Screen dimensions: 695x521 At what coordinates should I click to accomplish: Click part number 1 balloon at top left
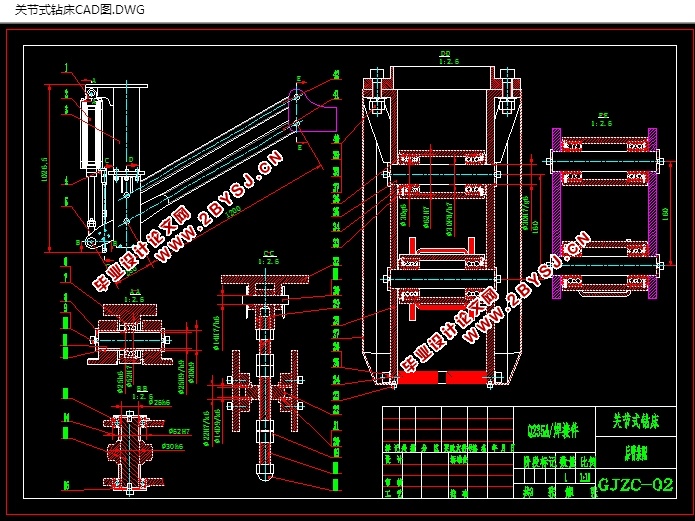66,67
